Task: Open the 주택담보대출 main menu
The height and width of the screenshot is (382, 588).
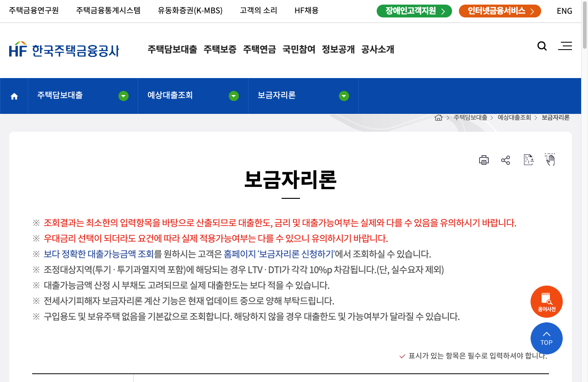Action: pos(172,49)
